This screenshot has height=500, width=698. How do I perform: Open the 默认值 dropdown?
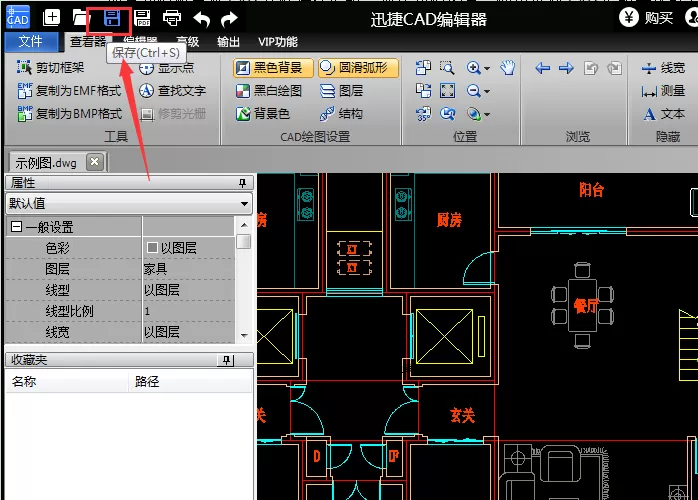coord(129,203)
